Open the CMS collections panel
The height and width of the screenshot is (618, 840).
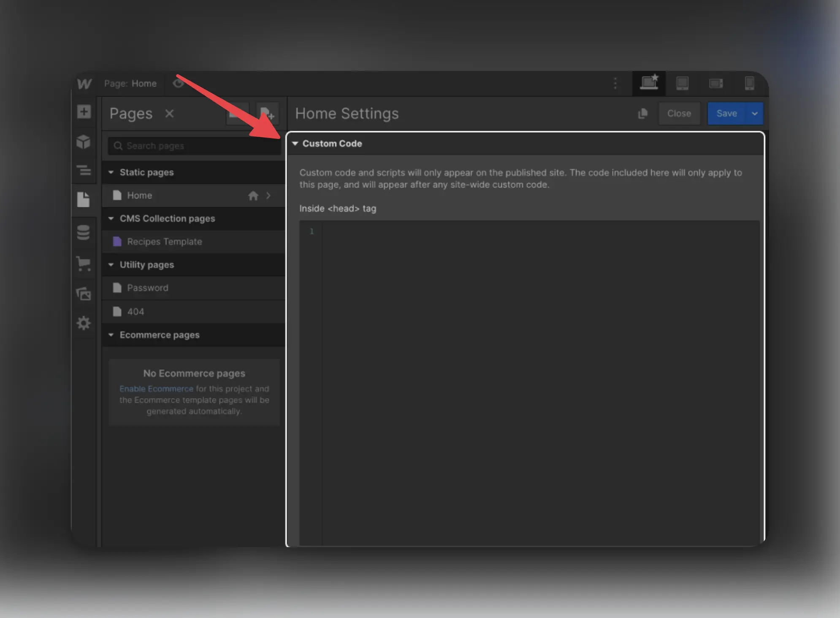click(84, 233)
